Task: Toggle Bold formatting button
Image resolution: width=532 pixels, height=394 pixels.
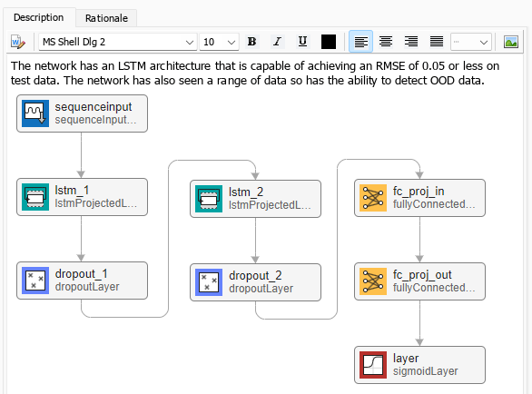Action: click(252, 42)
